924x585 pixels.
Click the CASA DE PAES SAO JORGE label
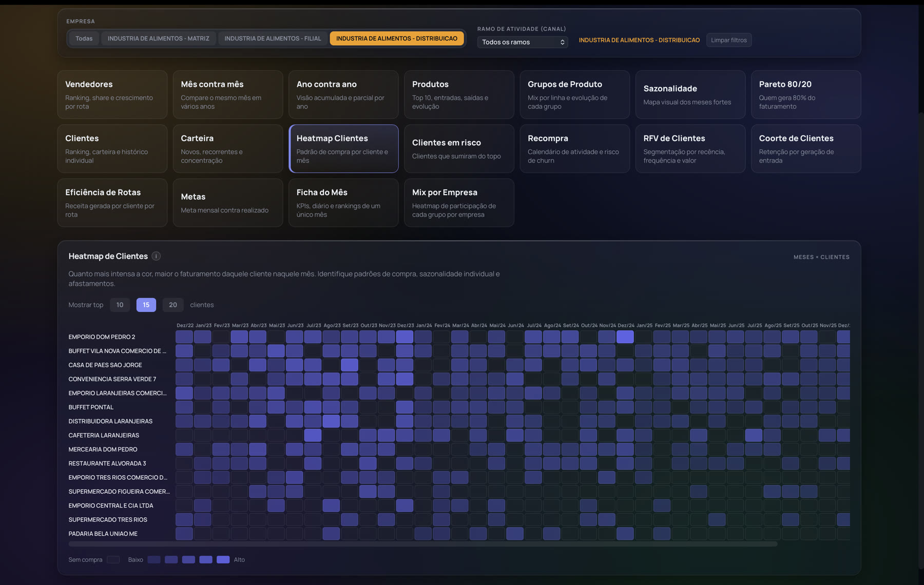pyautogui.click(x=105, y=365)
